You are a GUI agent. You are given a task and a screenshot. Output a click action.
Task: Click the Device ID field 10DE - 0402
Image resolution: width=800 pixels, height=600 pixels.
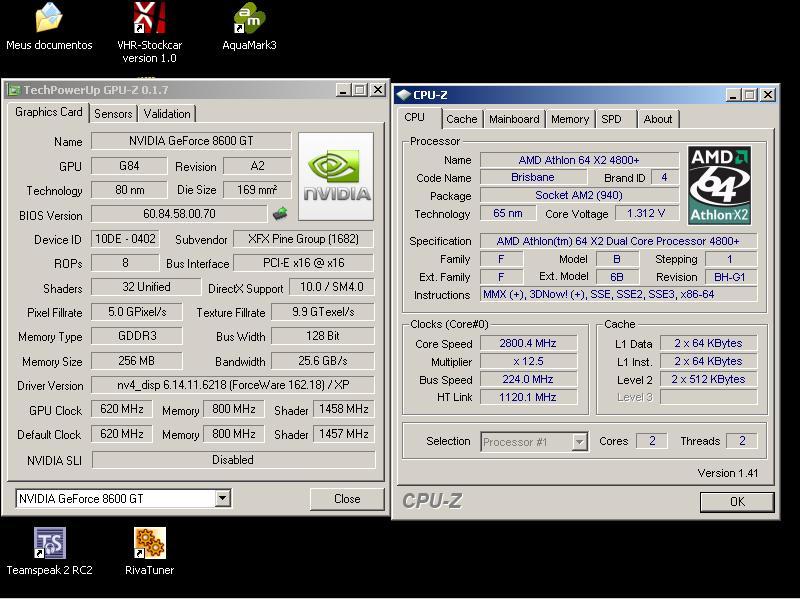coord(125,239)
